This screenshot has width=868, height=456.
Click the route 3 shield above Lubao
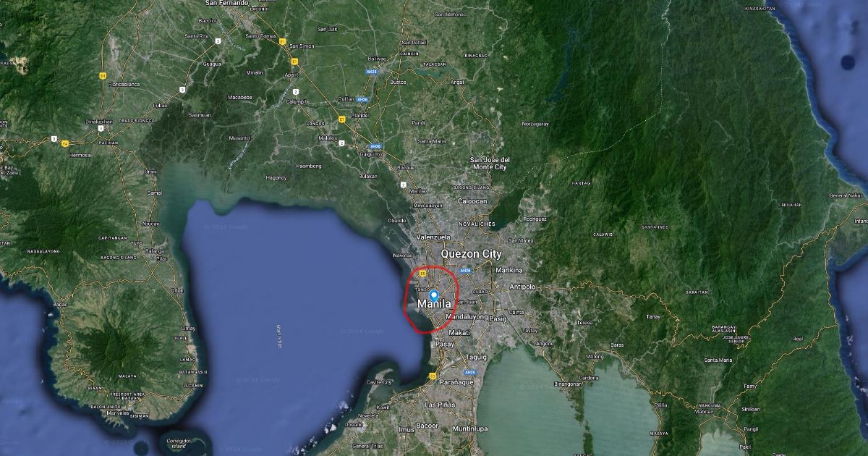pyautogui.click(x=183, y=90)
